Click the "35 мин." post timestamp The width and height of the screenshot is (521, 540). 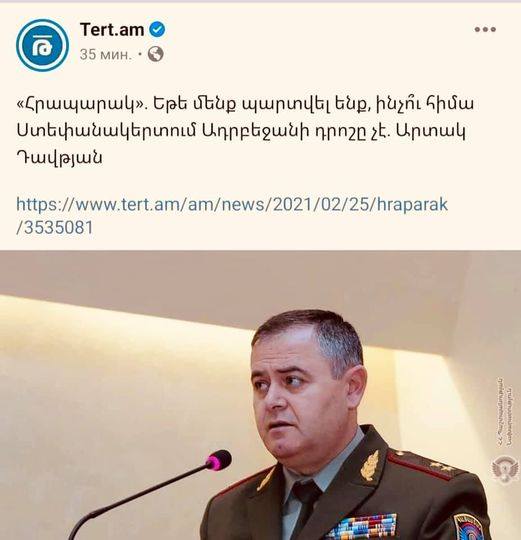[106, 54]
